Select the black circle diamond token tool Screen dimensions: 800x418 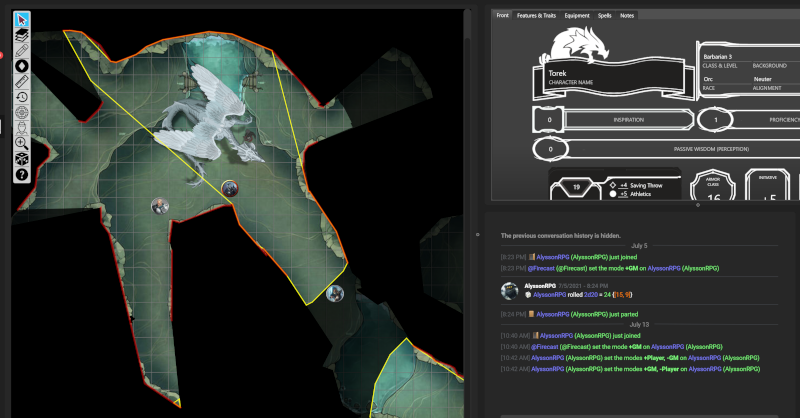point(21,66)
